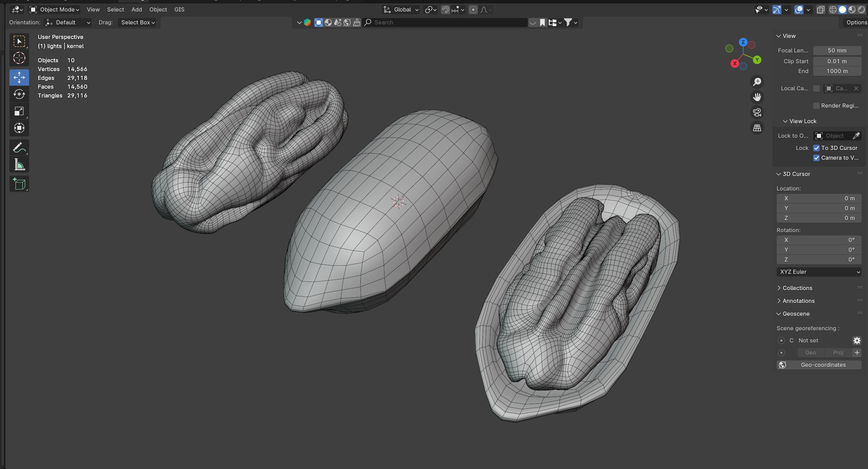This screenshot has height=469, width=868.
Task: Open XYZ Euler rotation mode dropdown
Action: point(819,272)
